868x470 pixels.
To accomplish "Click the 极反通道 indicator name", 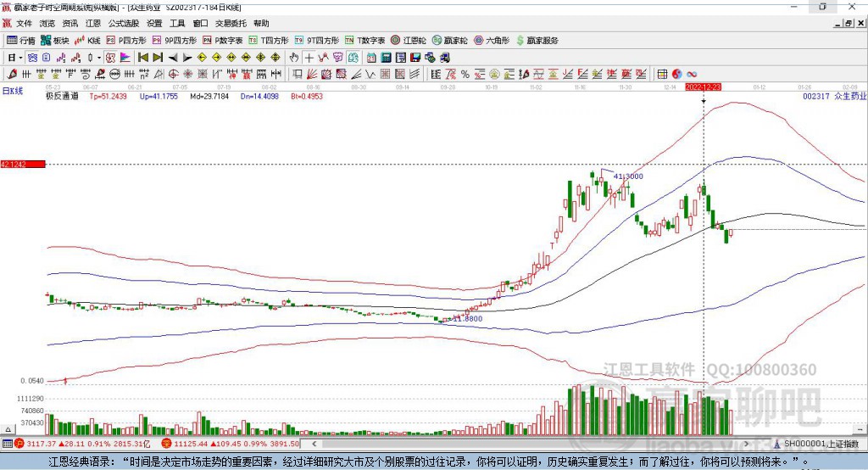I will click(62, 96).
